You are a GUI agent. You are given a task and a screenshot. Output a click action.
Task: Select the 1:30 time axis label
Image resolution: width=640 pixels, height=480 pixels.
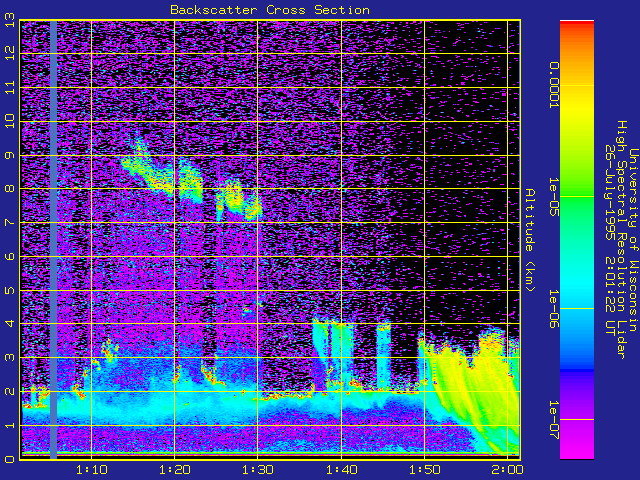coord(258,469)
